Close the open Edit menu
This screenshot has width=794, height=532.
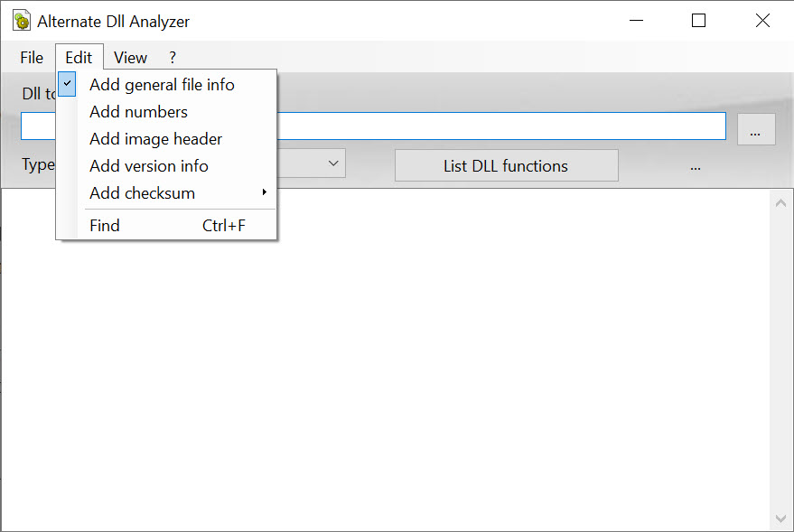click(x=79, y=57)
